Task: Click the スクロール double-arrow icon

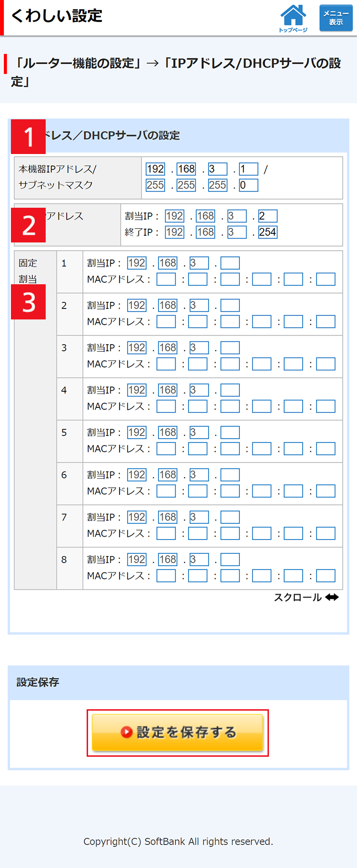Action: click(x=332, y=597)
